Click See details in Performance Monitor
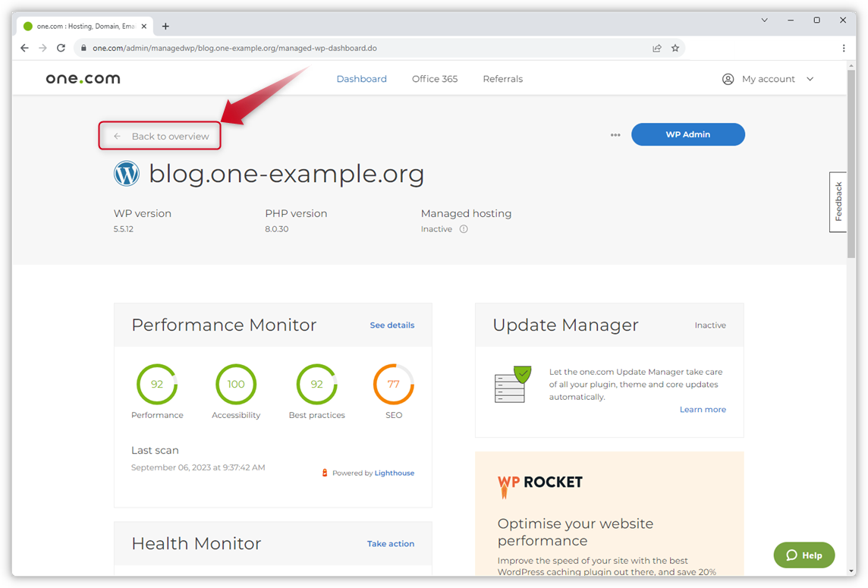This screenshot has width=868, height=588. (392, 325)
